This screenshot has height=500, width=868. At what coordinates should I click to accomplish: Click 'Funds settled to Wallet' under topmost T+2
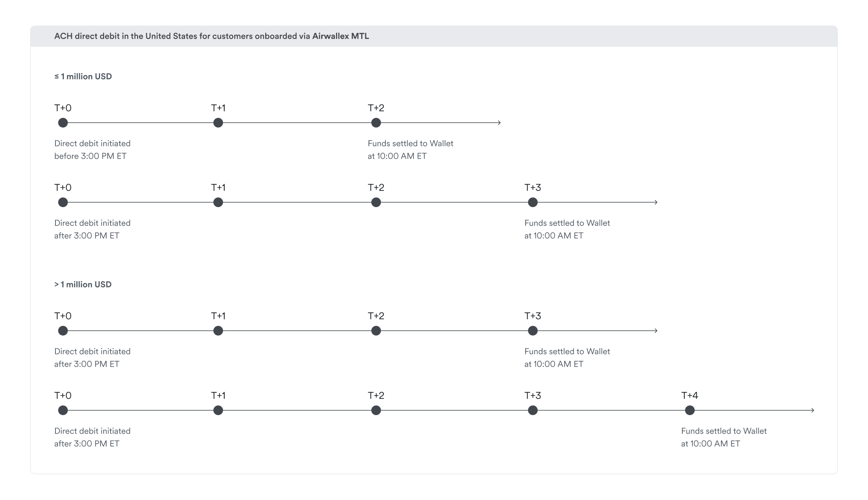point(410,143)
